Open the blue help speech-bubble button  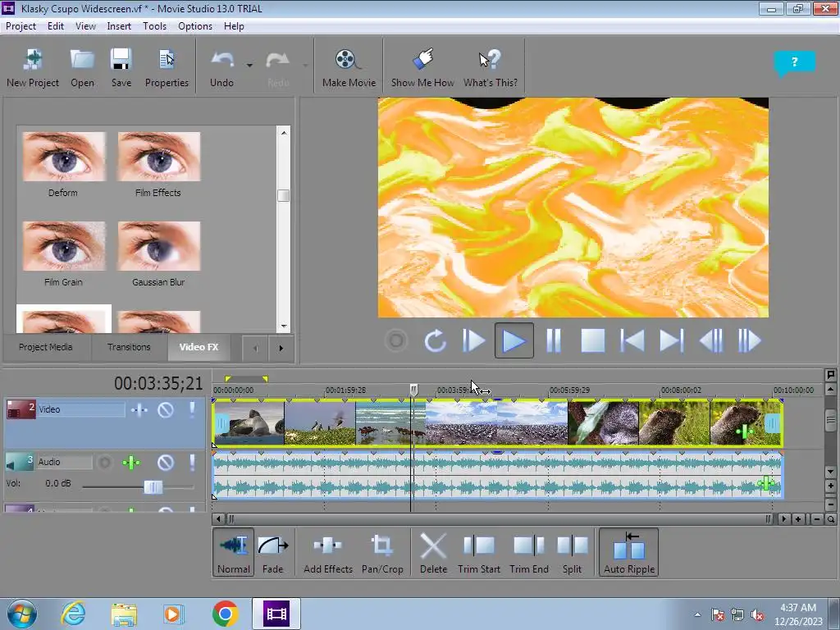pos(794,63)
